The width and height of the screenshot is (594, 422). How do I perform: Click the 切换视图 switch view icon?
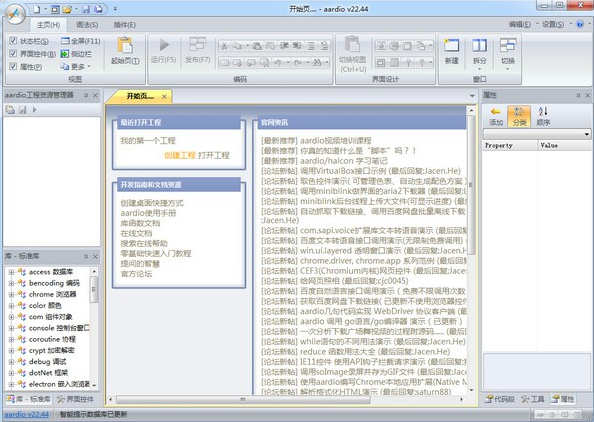tap(352, 44)
